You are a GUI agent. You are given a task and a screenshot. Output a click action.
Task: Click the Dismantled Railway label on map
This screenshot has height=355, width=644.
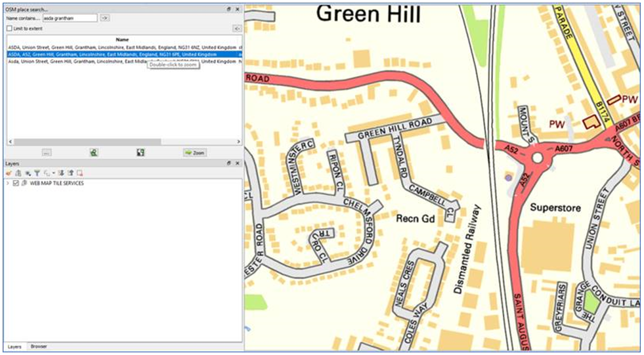coord(467,249)
